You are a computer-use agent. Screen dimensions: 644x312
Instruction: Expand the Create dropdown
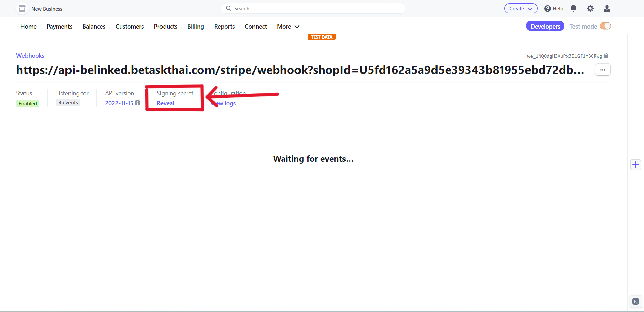pyautogui.click(x=520, y=9)
